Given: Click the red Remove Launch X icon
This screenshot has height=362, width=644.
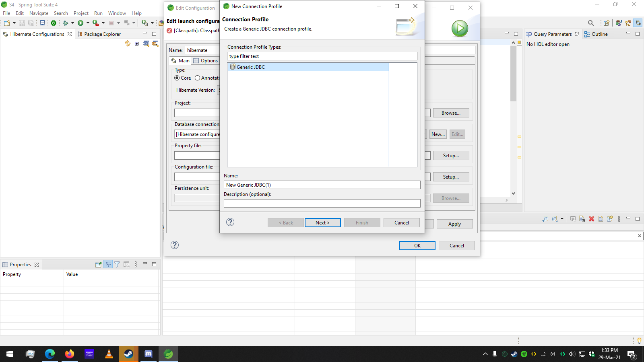Looking at the screenshot, I should click(591, 219).
